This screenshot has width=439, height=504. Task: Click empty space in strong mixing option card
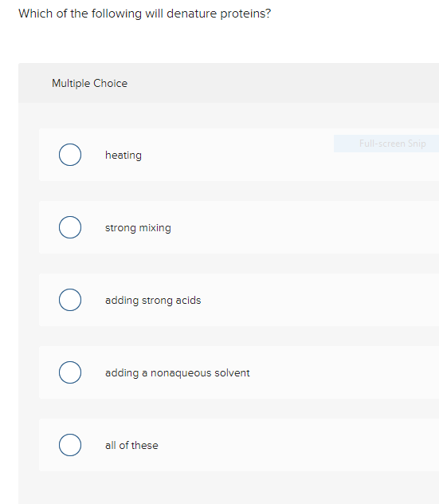pyautogui.click(x=289, y=227)
